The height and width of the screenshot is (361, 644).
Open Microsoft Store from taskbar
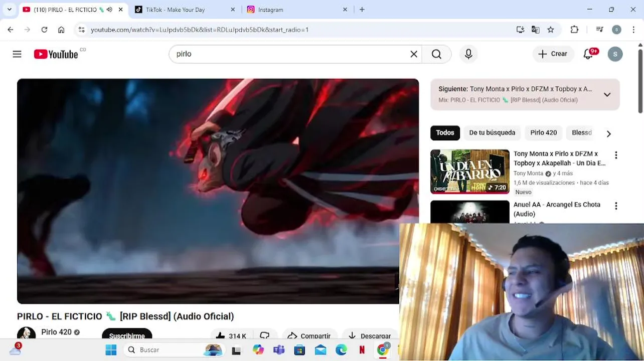tap(299, 350)
